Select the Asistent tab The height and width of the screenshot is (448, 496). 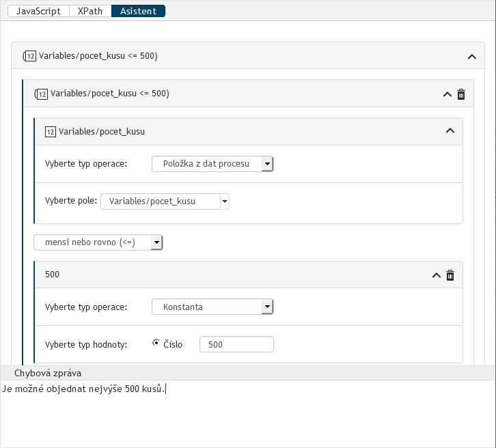(138, 11)
